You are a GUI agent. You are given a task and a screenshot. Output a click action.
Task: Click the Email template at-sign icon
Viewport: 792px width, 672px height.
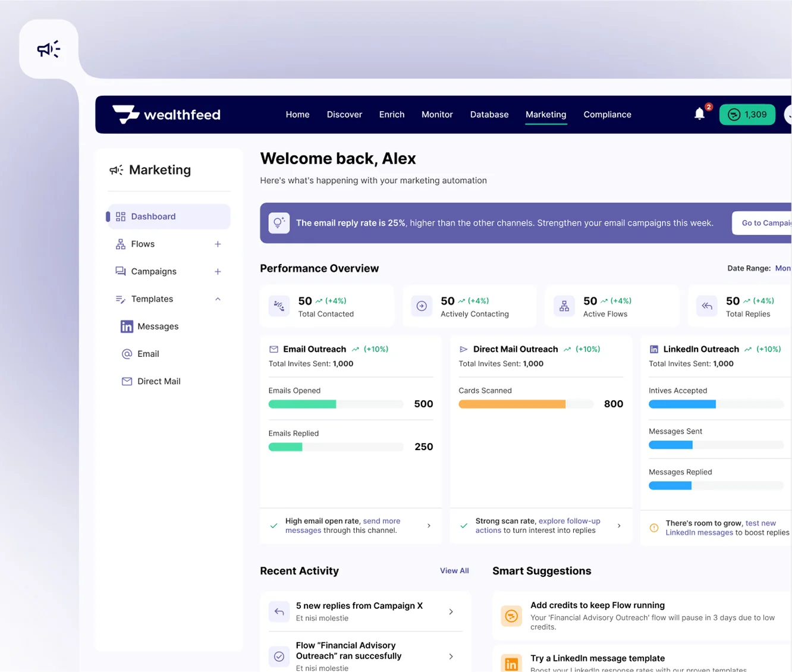tap(127, 354)
